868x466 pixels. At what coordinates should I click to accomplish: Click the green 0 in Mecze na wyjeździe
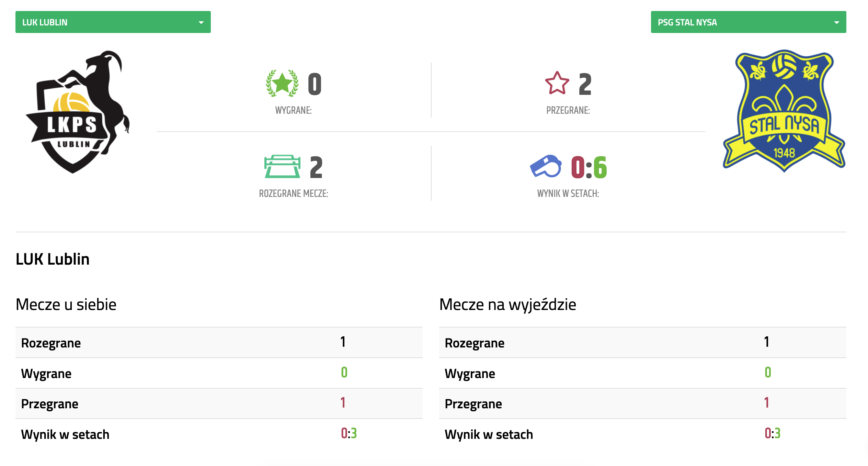tap(768, 372)
